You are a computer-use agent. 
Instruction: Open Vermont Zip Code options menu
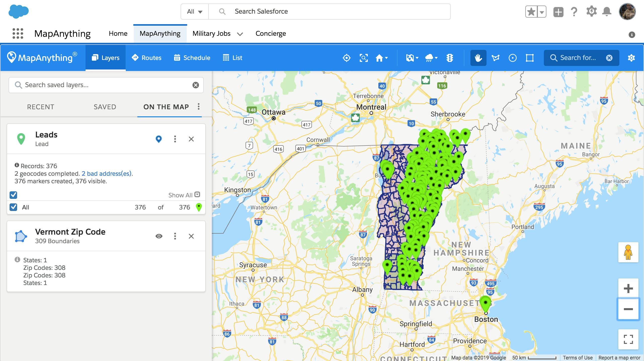175,236
